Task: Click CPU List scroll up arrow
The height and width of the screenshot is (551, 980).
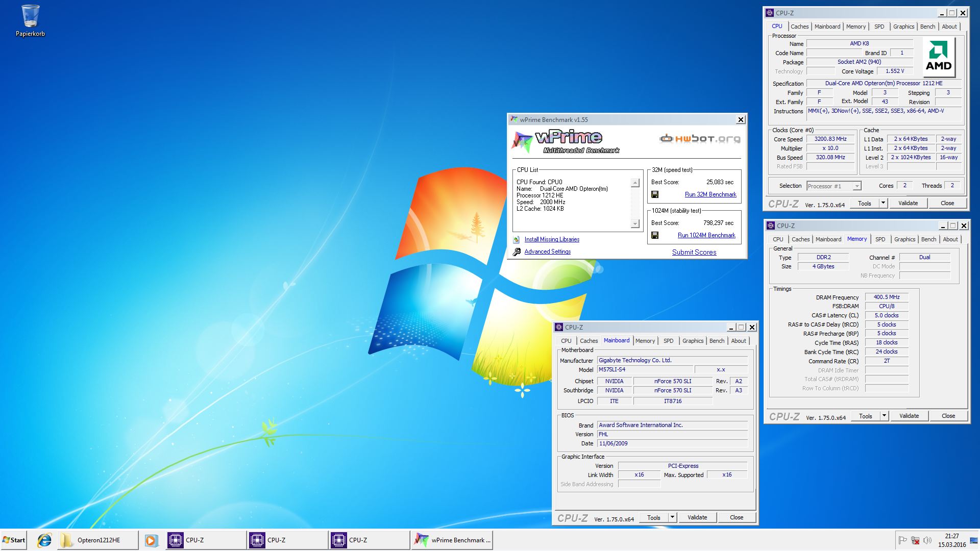Action: 635,183
